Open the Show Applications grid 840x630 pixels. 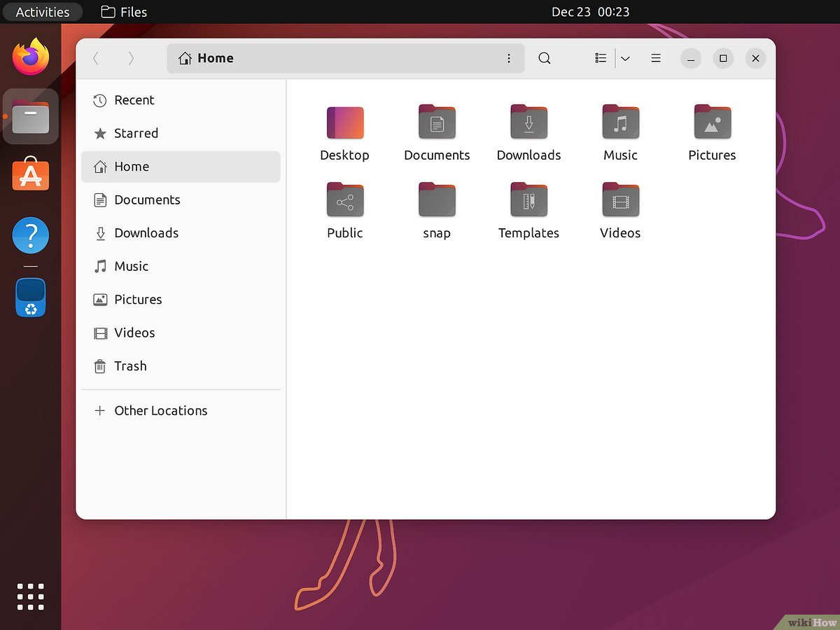[x=30, y=596]
